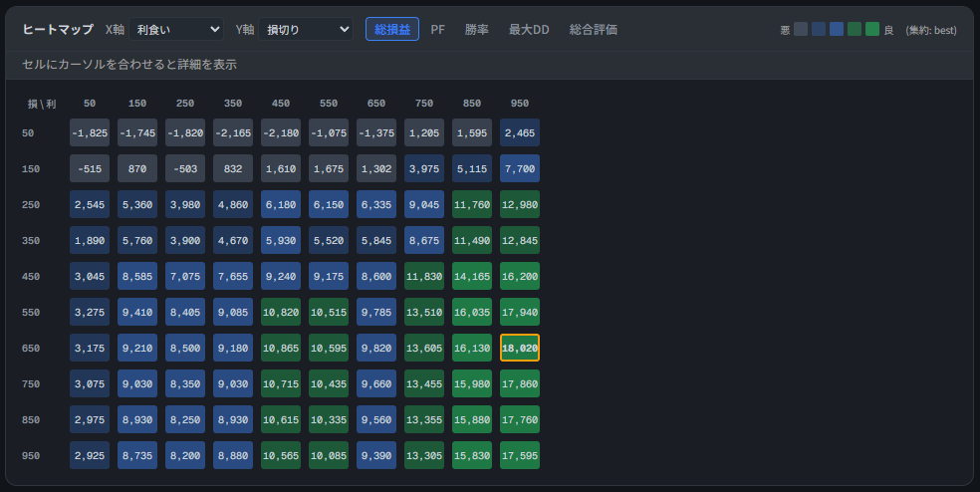
Task: Open the Y軸 dropdown showing 損切り
Action: click(x=306, y=30)
